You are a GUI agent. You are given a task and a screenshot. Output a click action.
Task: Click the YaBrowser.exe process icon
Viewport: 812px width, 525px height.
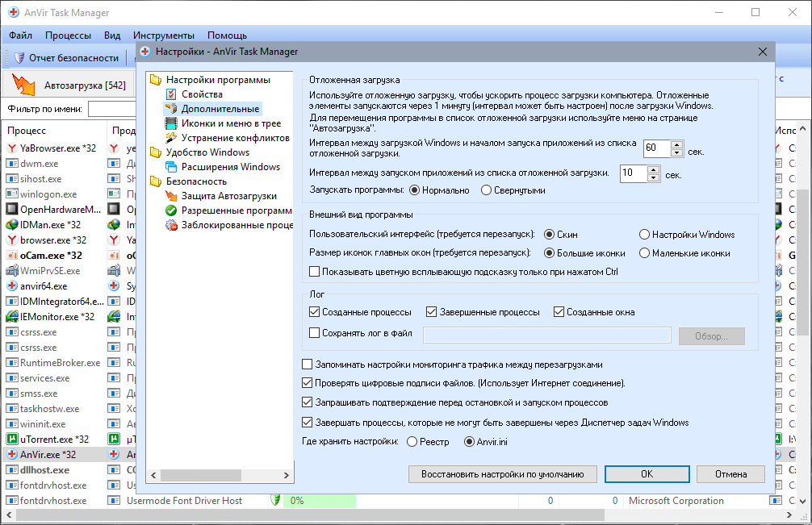pyautogui.click(x=11, y=148)
